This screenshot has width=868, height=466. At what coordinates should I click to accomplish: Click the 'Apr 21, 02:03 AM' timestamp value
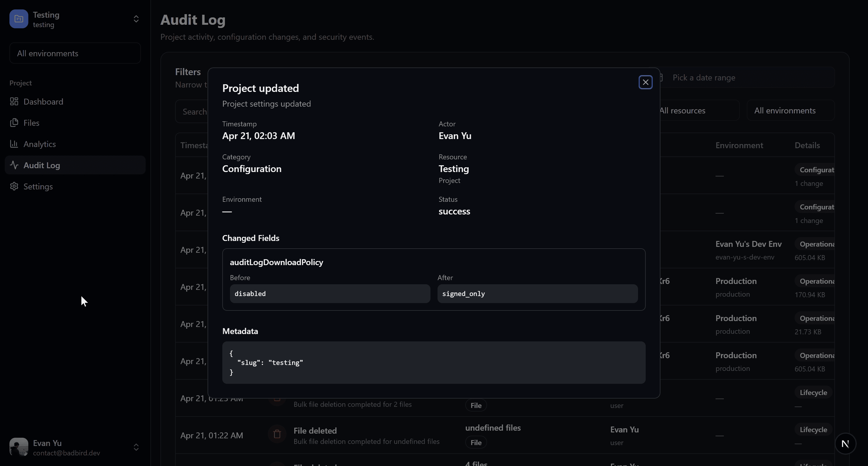(x=259, y=136)
